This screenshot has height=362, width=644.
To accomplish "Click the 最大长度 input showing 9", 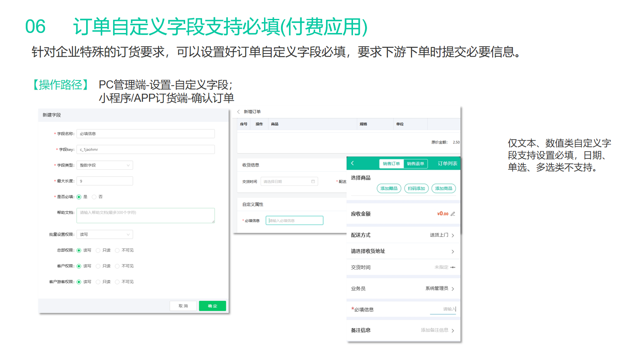I will [105, 181].
